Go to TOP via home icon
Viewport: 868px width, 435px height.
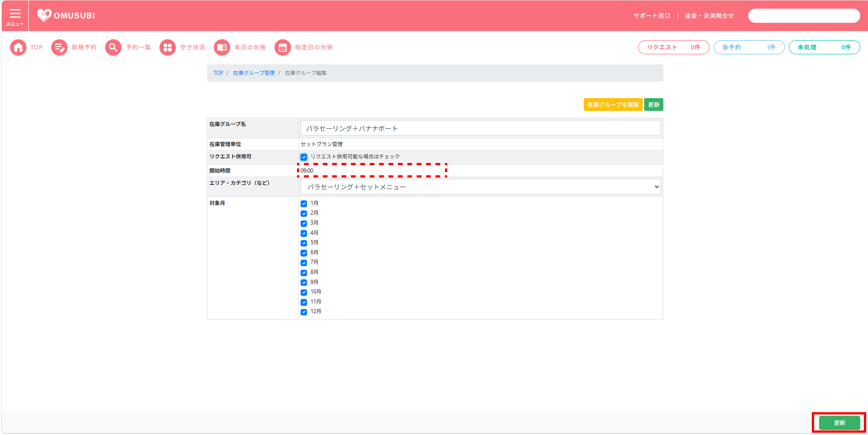click(x=18, y=47)
